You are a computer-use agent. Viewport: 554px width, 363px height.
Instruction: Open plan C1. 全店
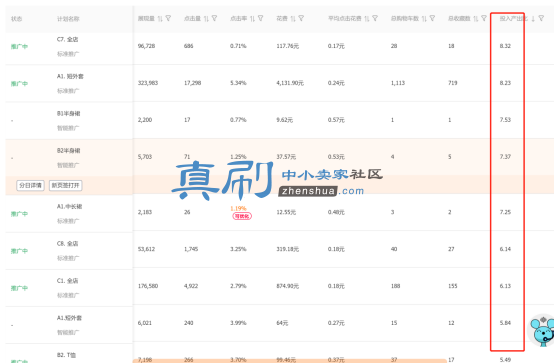click(67, 281)
